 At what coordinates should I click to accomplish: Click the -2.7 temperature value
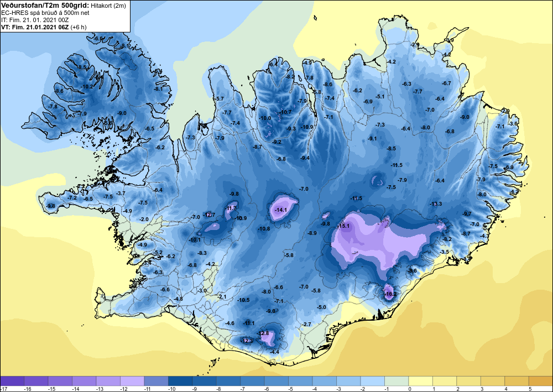click(x=306, y=324)
